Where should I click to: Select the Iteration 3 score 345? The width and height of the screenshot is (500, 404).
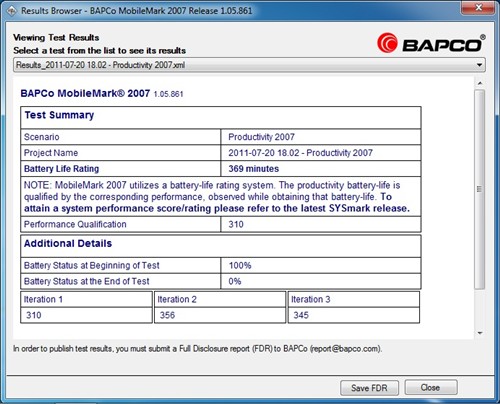(x=301, y=315)
